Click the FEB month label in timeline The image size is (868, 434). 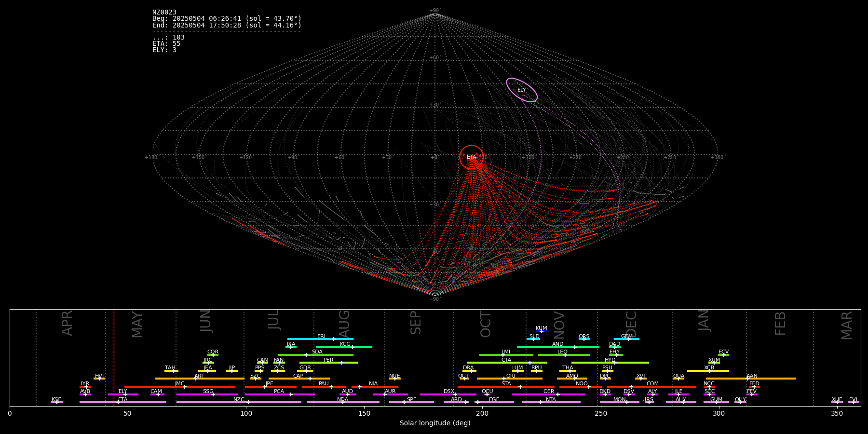coord(780,323)
